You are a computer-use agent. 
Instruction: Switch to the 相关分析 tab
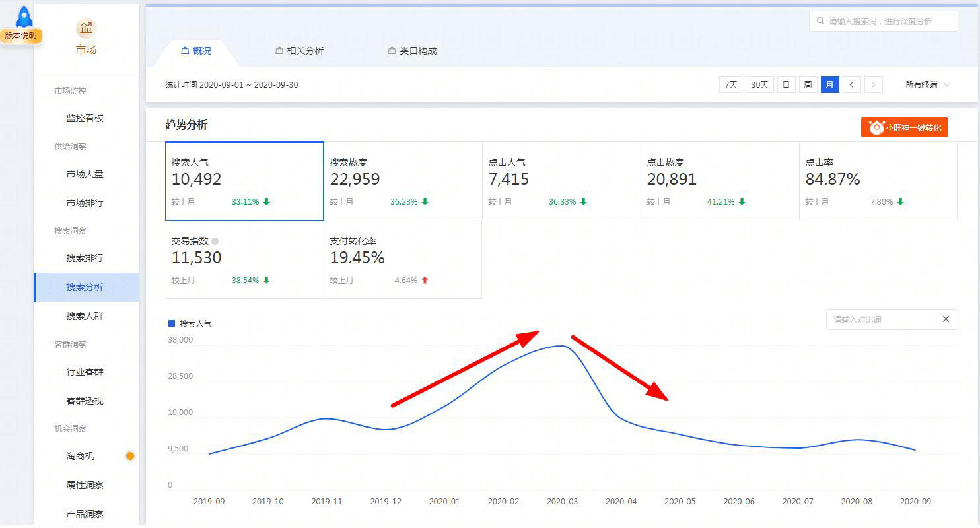(299, 51)
